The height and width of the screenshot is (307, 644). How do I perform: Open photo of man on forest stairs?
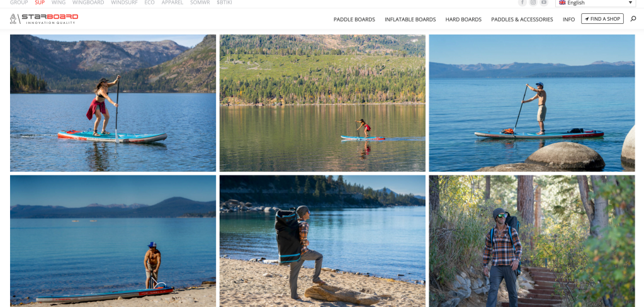532,241
